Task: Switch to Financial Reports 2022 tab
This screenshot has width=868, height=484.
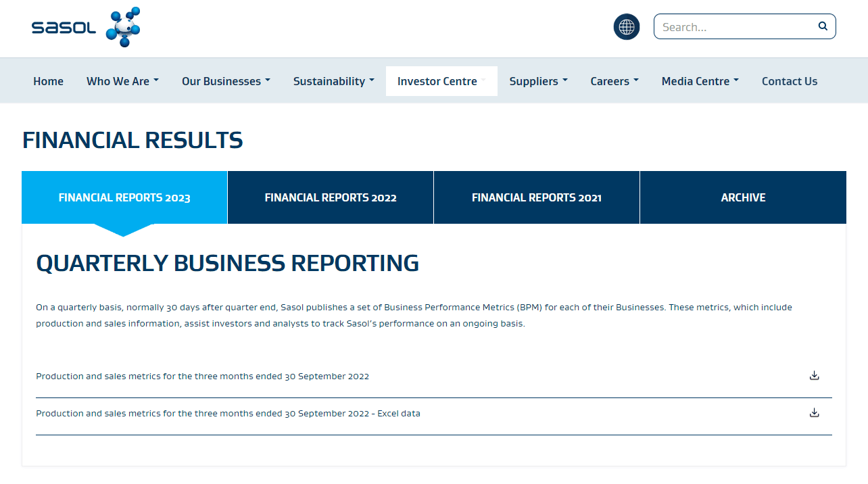Action: (331, 197)
